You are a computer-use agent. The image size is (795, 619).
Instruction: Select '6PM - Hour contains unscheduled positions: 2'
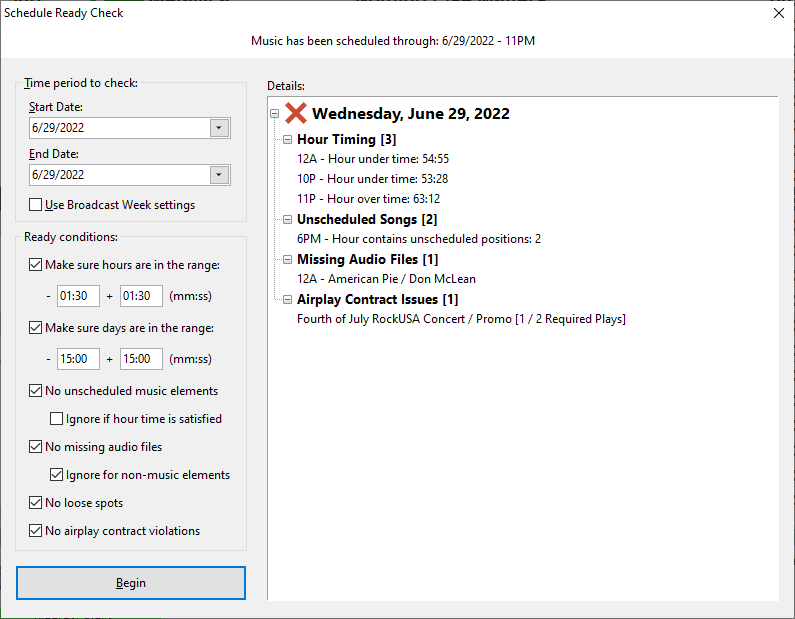tap(419, 239)
